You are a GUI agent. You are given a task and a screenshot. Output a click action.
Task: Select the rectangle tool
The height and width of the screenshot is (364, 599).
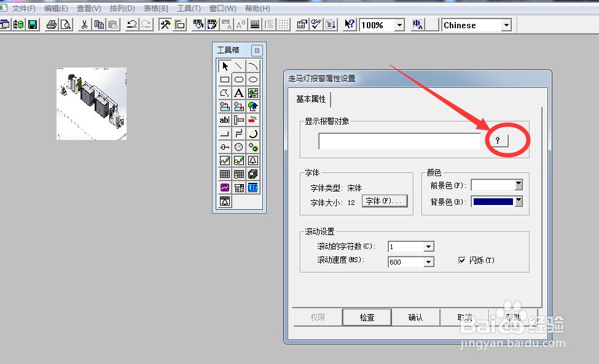pos(225,80)
